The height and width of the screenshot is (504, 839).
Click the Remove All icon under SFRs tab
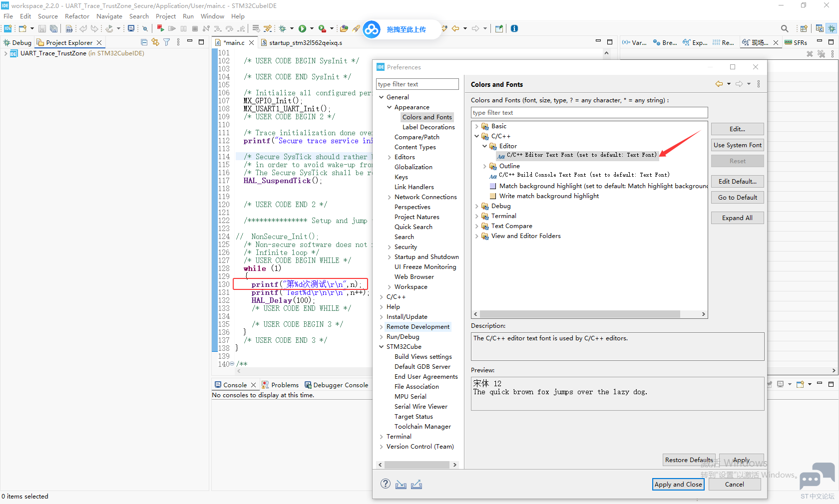coord(821,54)
